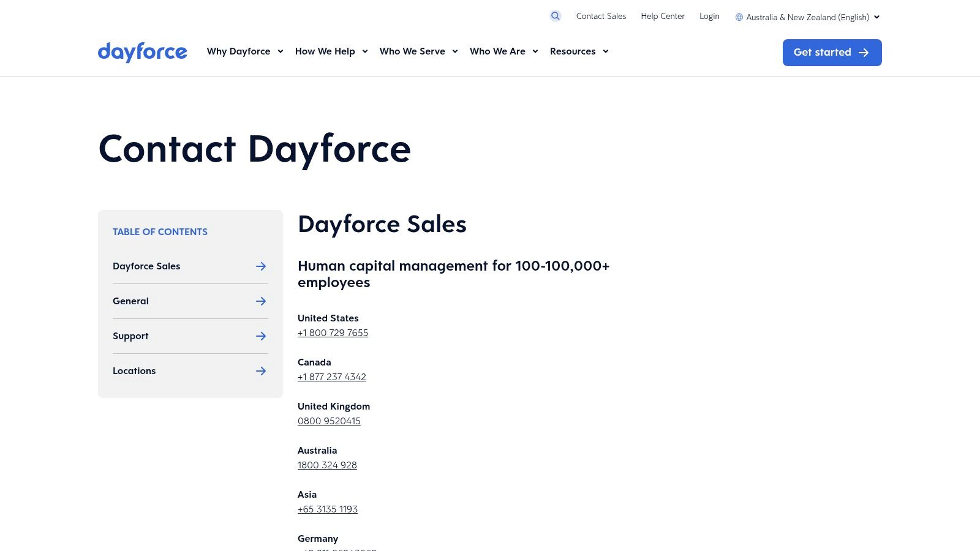Click the Human capital management subheading

(454, 274)
